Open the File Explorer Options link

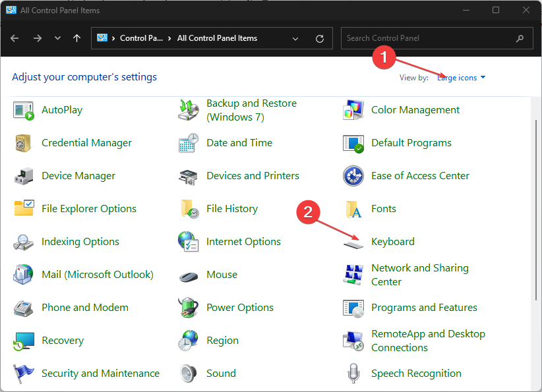pyautogui.click(x=89, y=209)
